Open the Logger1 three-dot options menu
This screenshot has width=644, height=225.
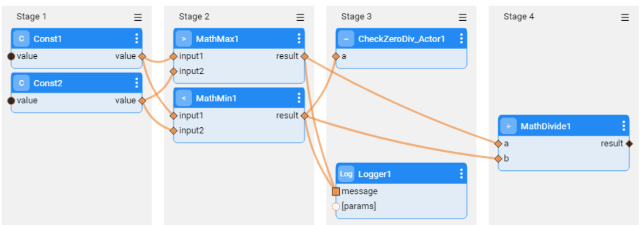point(461,174)
